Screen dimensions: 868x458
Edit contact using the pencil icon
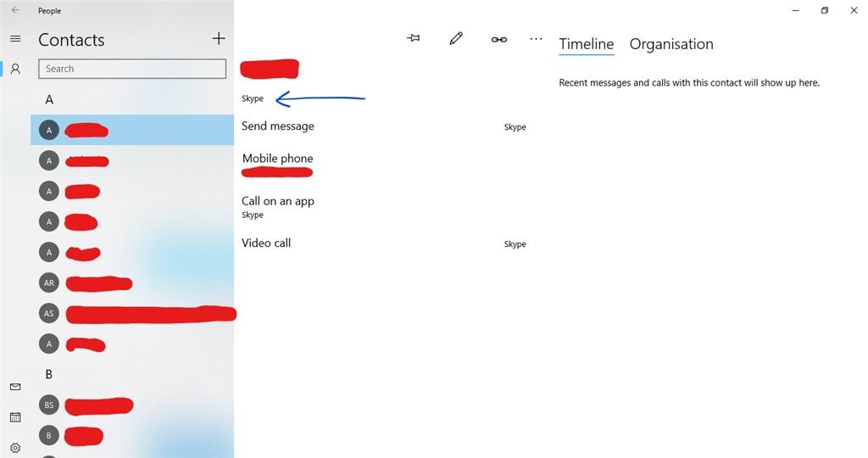456,38
